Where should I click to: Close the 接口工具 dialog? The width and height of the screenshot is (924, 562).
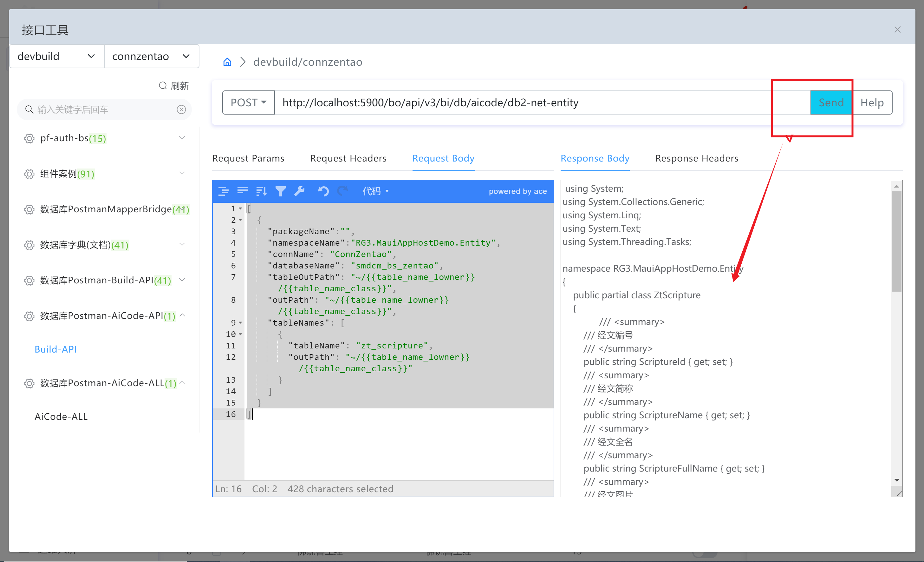tap(897, 30)
